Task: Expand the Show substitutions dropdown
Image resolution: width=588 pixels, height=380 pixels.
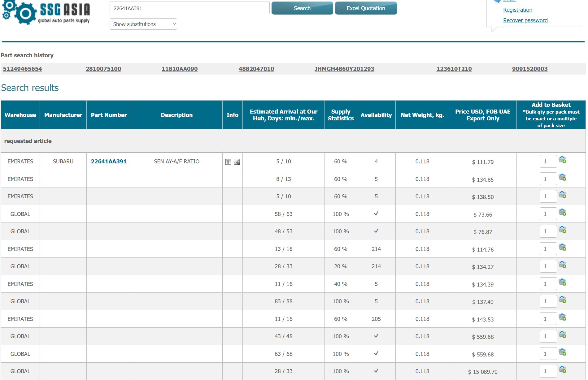Action: click(143, 24)
